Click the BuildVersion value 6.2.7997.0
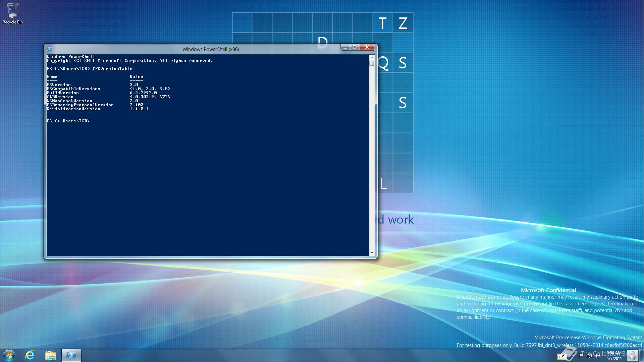Viewport: 644px width, 362px height. 143,93
